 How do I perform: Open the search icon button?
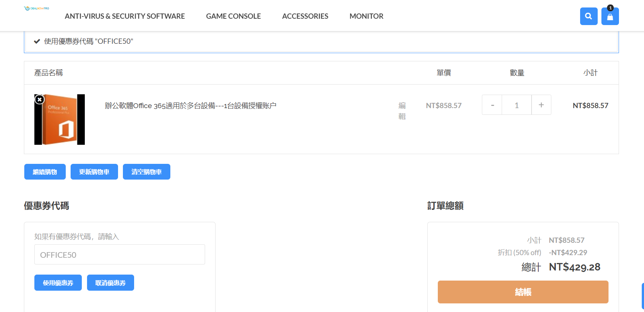(x=589, y=16)
